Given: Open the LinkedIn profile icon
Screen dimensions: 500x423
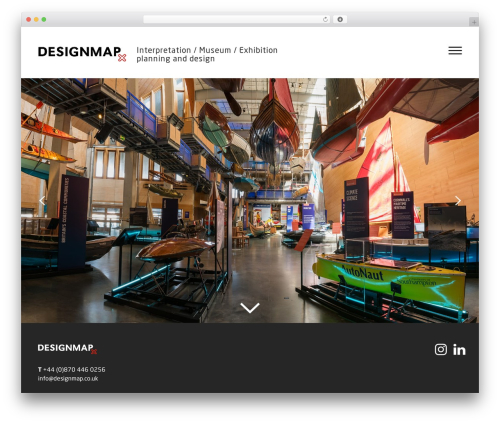Looking at the screenshot, I should coord(459,349).
